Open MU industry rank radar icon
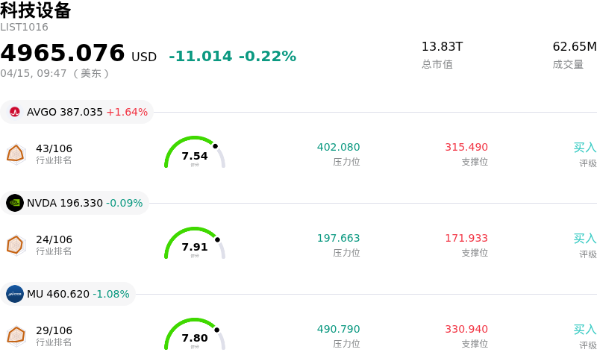Viewport: 597px width, 364px height. pos(16,336)
